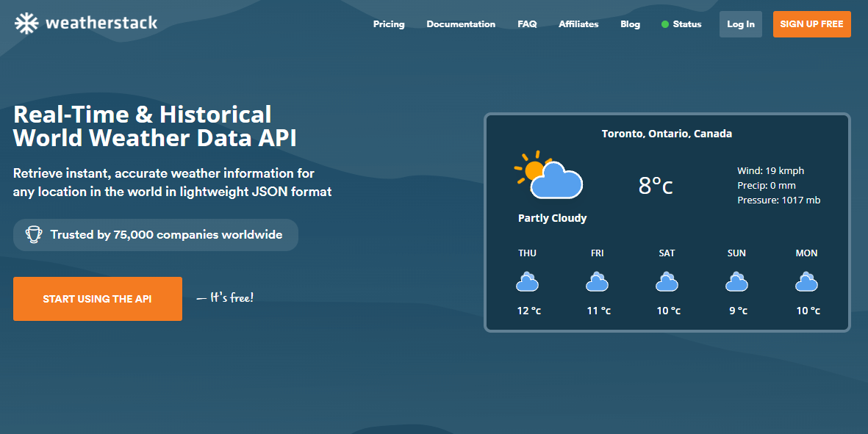Image resolution: width=868 pixels, height=434 pixels.
Task: Click the SIGN UP FREE button
Action: click(811, 24)
